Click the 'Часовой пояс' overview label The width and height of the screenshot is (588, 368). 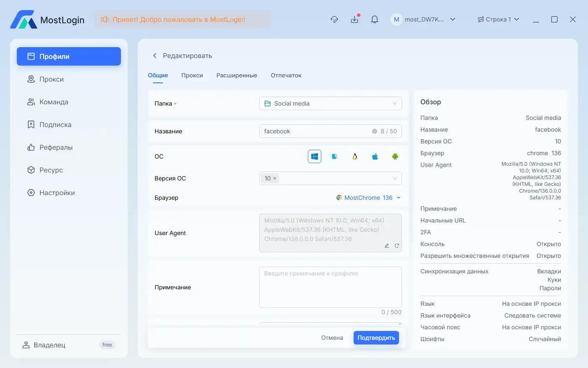click(440, 327)
